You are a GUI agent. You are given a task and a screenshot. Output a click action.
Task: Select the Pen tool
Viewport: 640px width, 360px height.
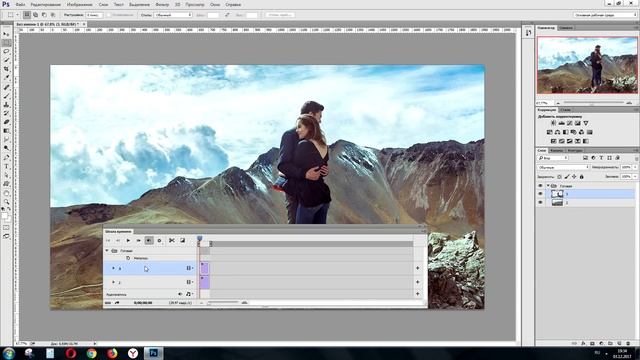point(6,157)
